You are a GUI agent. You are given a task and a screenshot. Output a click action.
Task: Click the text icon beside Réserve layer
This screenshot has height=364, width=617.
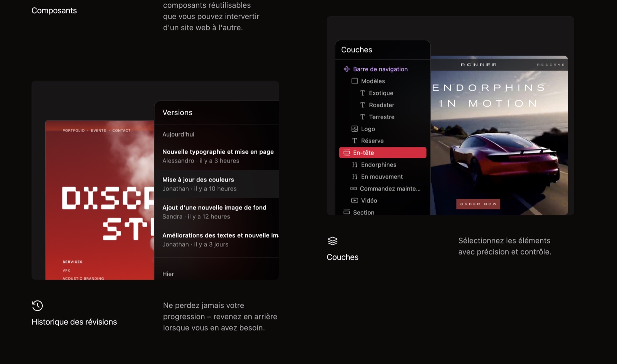coord(354,141)
